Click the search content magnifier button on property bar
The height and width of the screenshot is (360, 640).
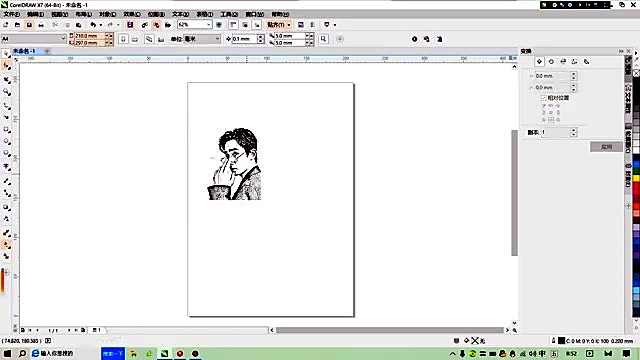pos(323,39)
